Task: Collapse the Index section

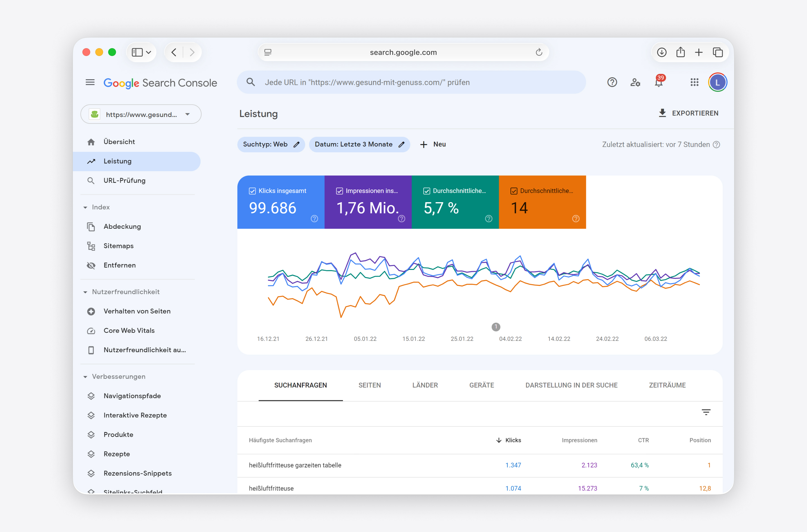Action: pyautogui.click(x=85, y=207)
